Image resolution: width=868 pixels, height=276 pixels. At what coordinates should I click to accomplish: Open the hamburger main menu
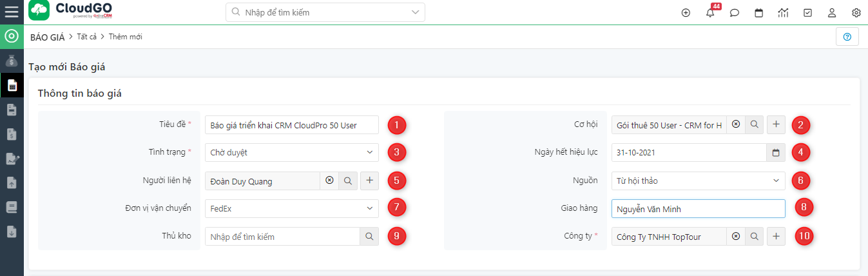click(12, 12)
